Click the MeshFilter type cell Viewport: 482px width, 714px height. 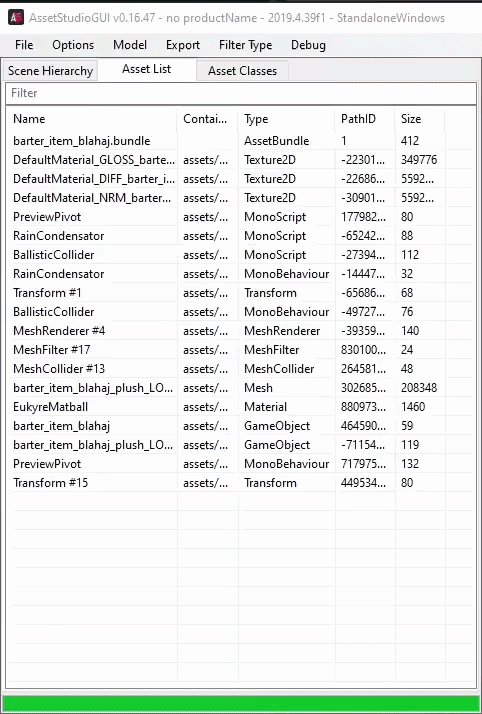point(271,350)
